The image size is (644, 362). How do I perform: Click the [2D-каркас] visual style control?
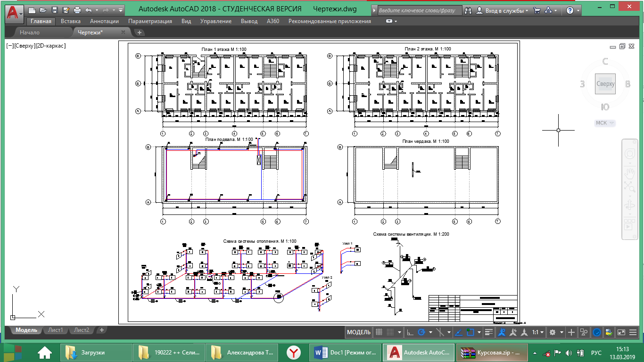pos(51,46)
